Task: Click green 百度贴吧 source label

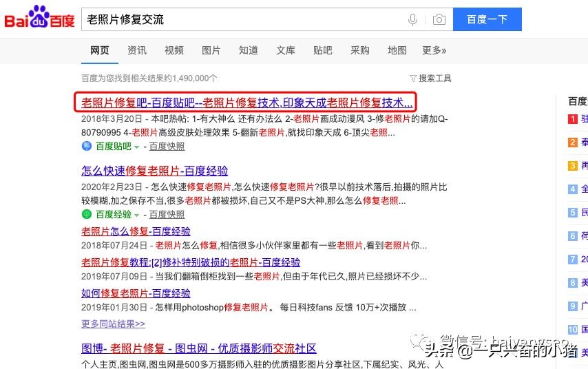Action: [x=114, y=146]
